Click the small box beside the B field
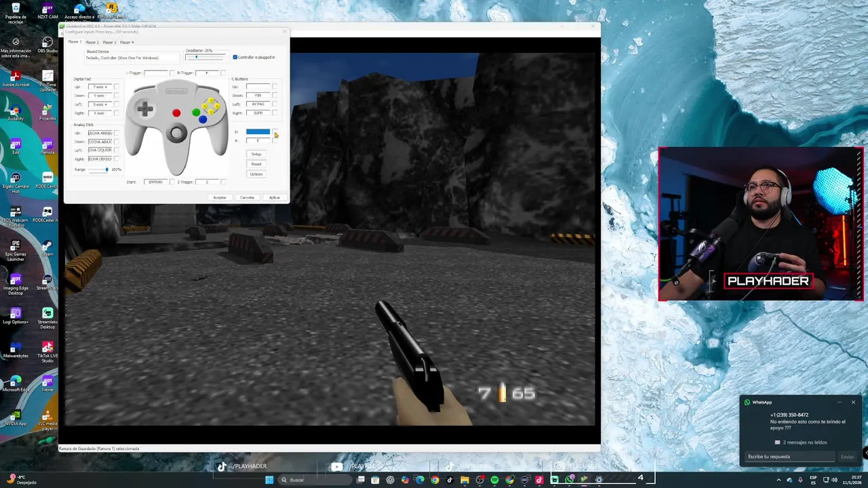This screenshot has width=868, height=488. (x=275, y=131)
